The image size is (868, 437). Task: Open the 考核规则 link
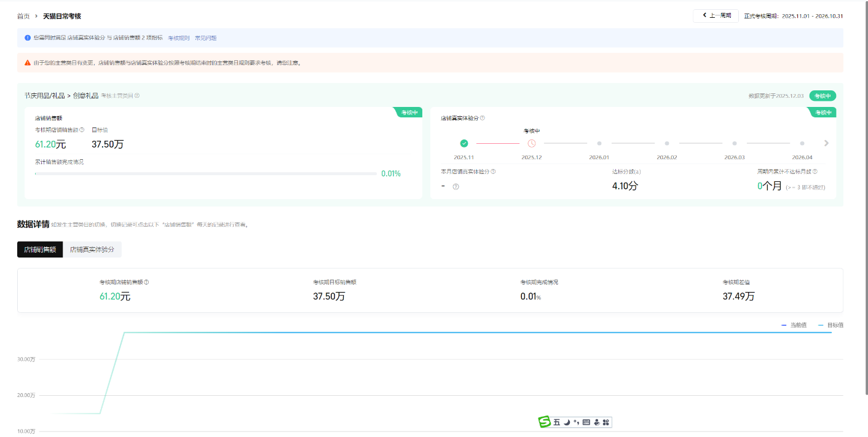pyautogui.click(x=179, y=38)
